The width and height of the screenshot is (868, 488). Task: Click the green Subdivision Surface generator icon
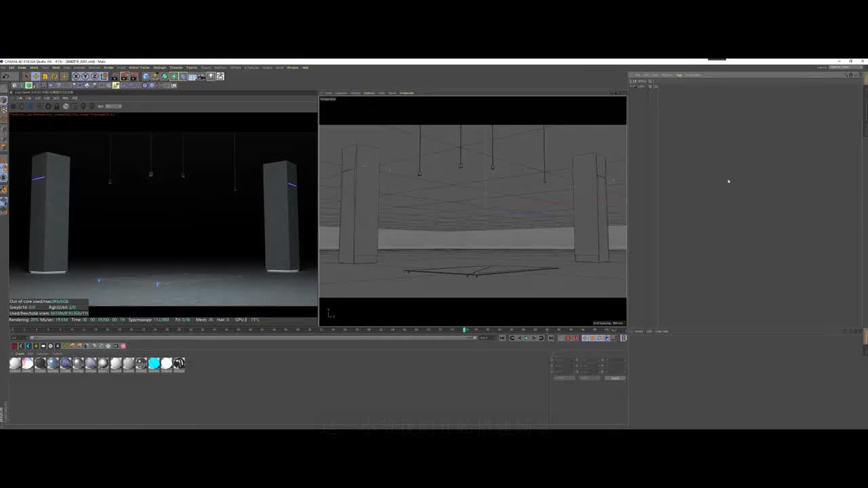click(165, 76)
